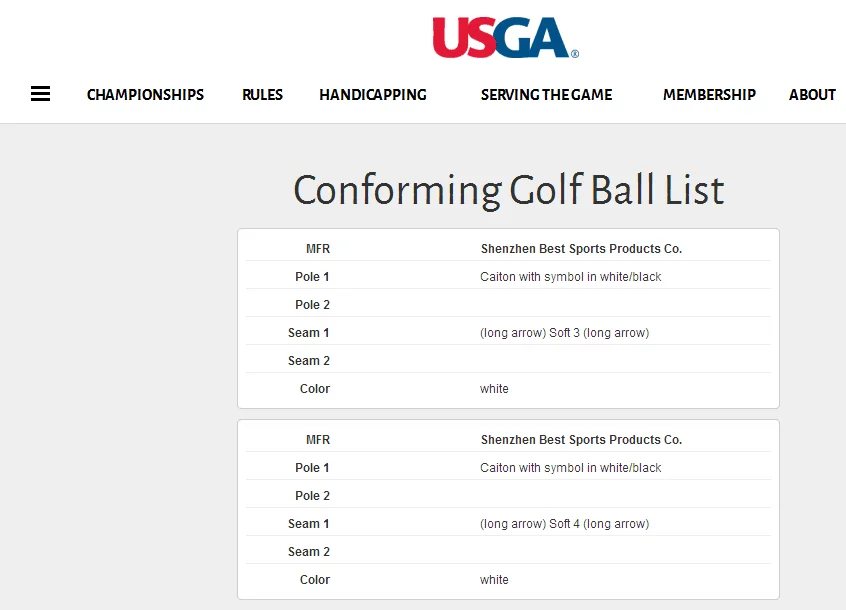This screenshot has height=610, width=846.
Task: Click the first card's Seam 1 label
Action: 309,333
